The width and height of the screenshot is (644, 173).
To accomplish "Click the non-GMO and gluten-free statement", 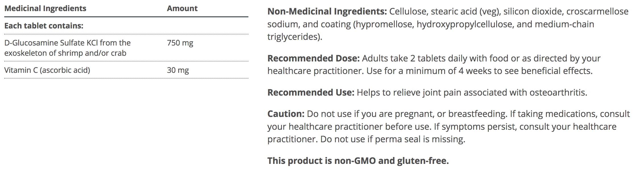I will coord(358,161).
